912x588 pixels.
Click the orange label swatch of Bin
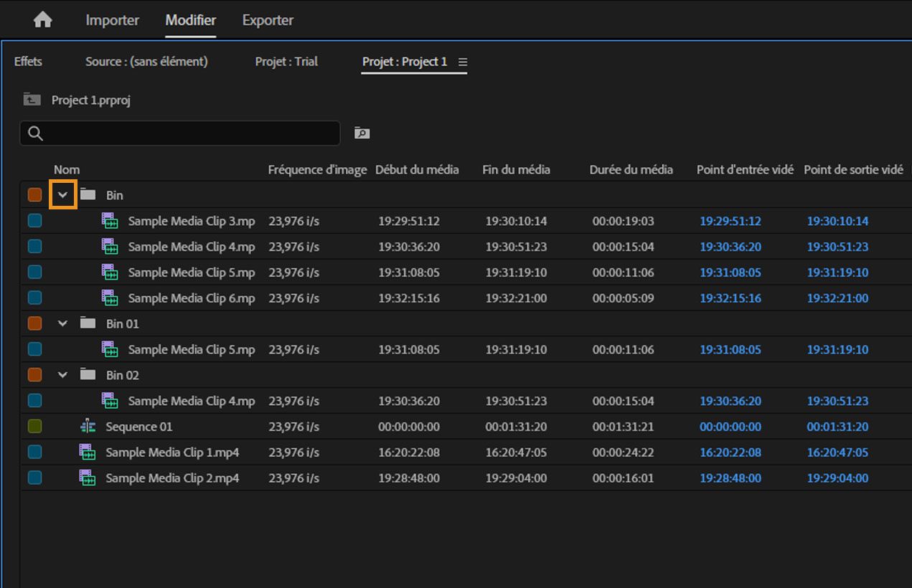tap(34, 195)
